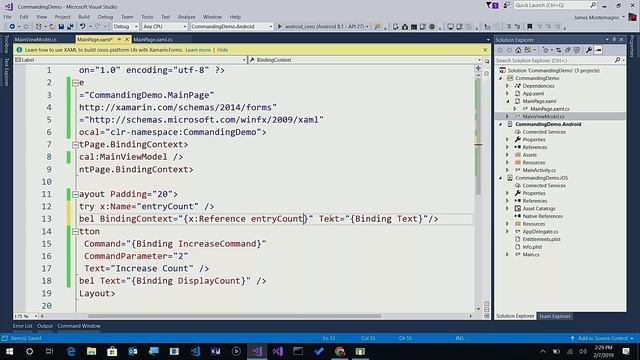Viewport: 640px width, 360px height.
Task: Click Hide in the yellow info bar
Action: tap(222, 50)
